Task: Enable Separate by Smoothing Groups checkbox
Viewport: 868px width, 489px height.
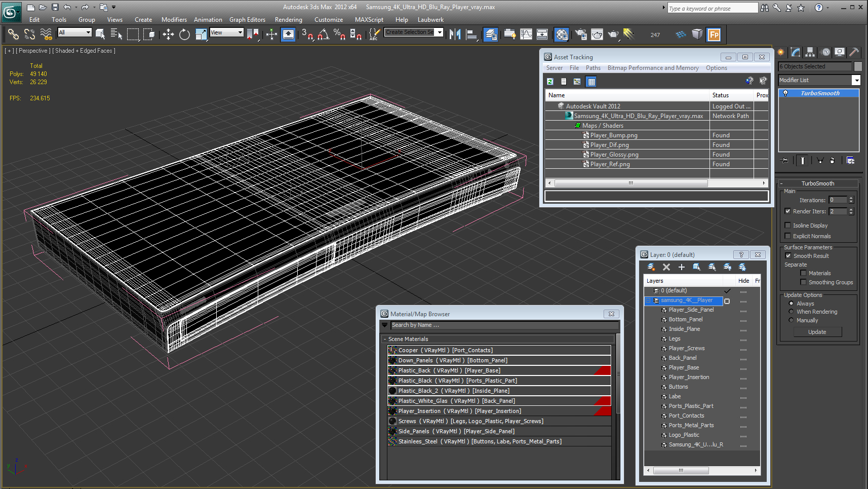Action: (x=803, y=282)
